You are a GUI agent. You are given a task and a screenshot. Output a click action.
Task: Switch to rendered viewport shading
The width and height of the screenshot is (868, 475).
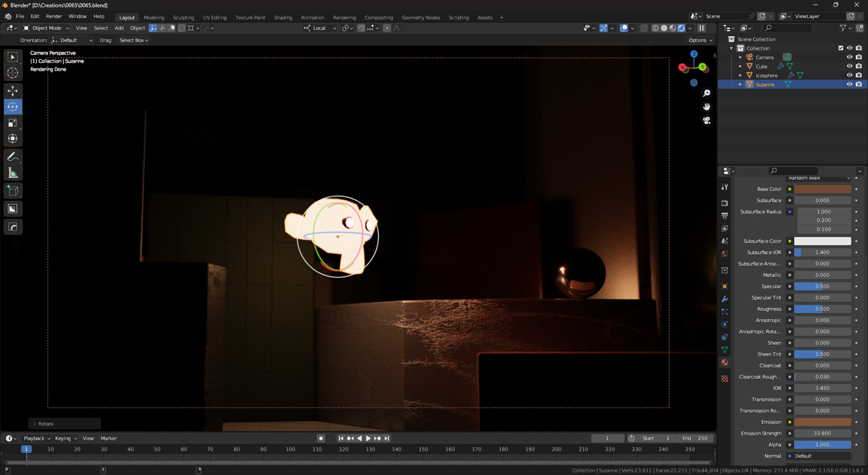tap(681, 28)
